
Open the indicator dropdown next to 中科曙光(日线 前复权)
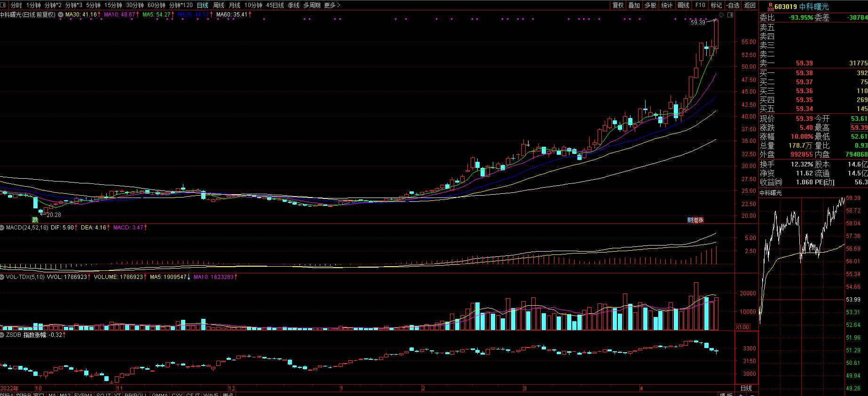[61, 15]
